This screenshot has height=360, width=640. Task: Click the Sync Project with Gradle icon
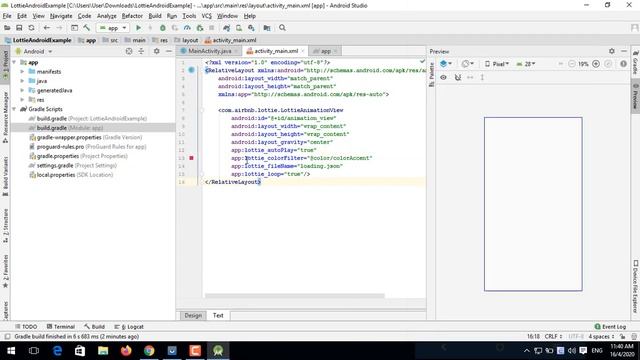click(x=227, y=28)
